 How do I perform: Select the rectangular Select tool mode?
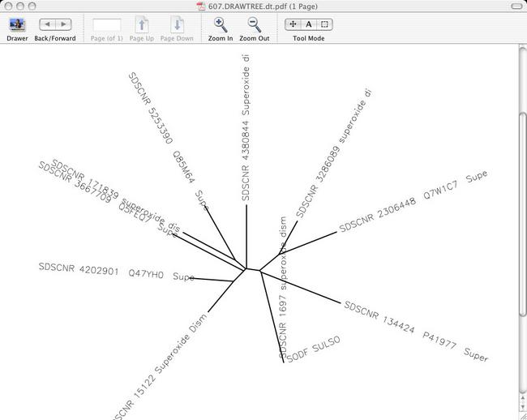[x=324, y=24]
